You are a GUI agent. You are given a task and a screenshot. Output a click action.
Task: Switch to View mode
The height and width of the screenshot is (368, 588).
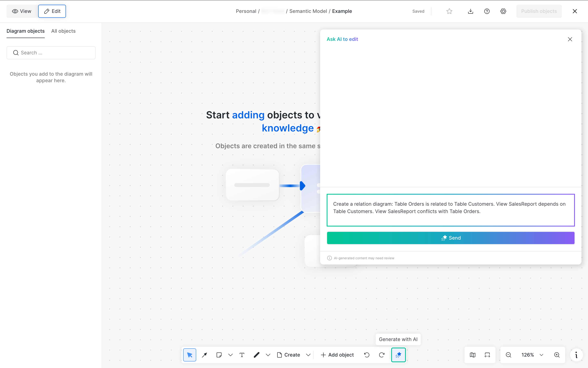tap(22, 11)
